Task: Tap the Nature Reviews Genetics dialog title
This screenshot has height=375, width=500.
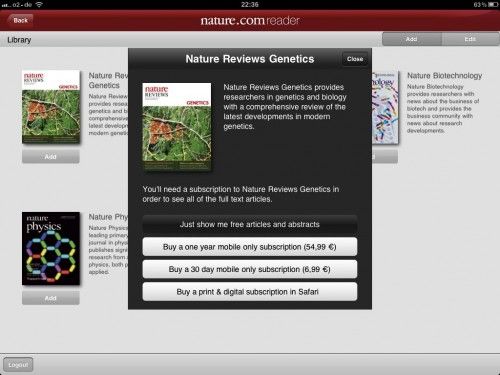Action: point(250,59)
